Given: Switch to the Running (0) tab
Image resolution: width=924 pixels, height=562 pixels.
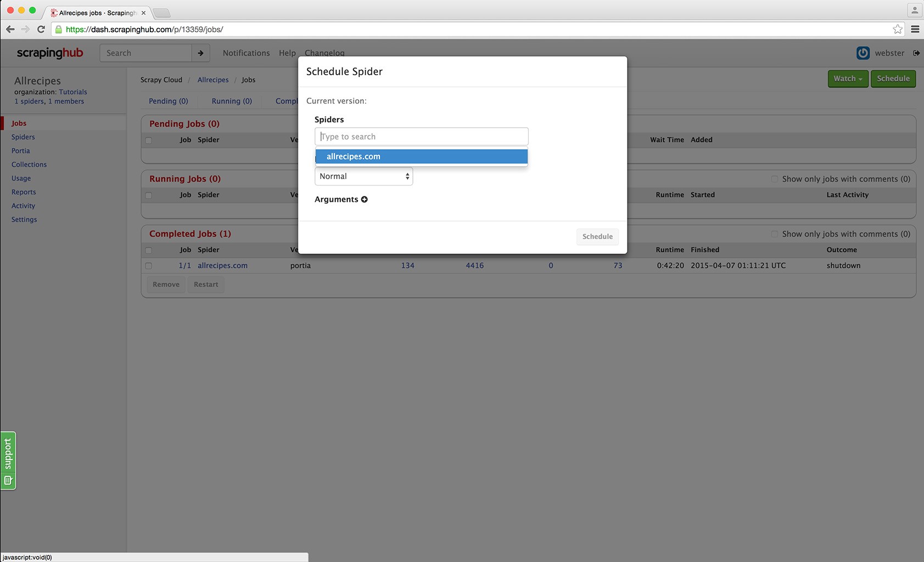Looking at the screenshot, I should tap(232, 101).
